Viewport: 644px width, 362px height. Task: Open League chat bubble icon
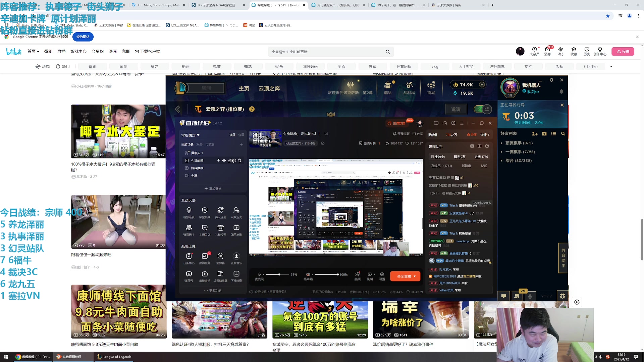(503, 296)
